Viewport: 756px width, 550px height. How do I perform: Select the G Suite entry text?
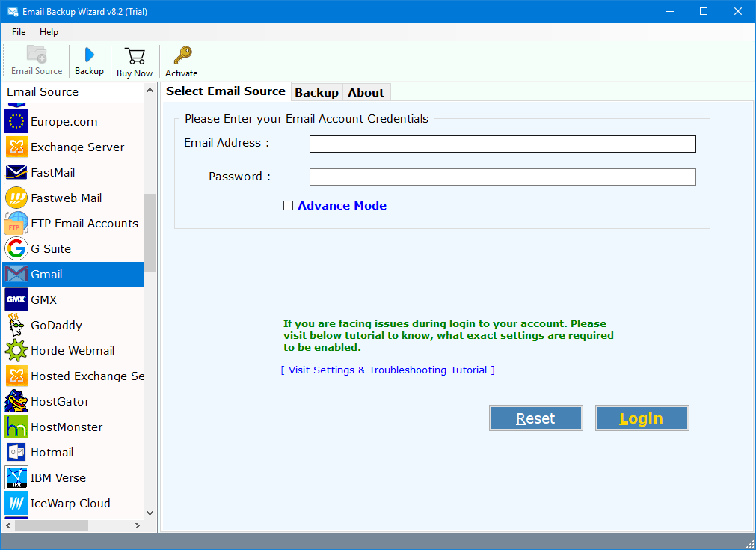coord(51,249)
